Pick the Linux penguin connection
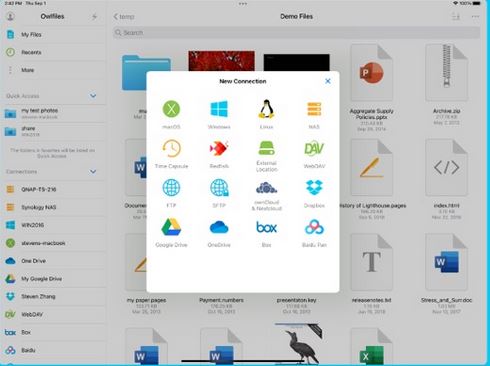The image size is (490, 366). pos(266,109)
